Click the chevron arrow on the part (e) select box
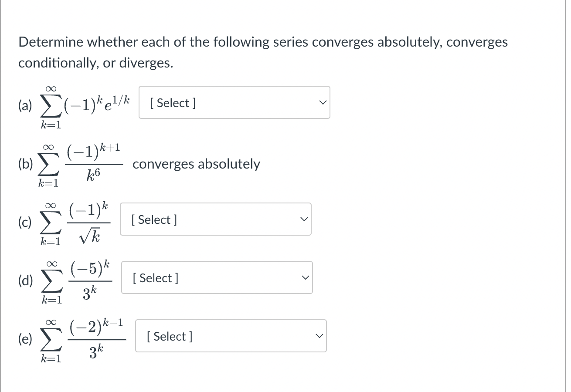The image size is (571, 392). click(x=318, y=336)
